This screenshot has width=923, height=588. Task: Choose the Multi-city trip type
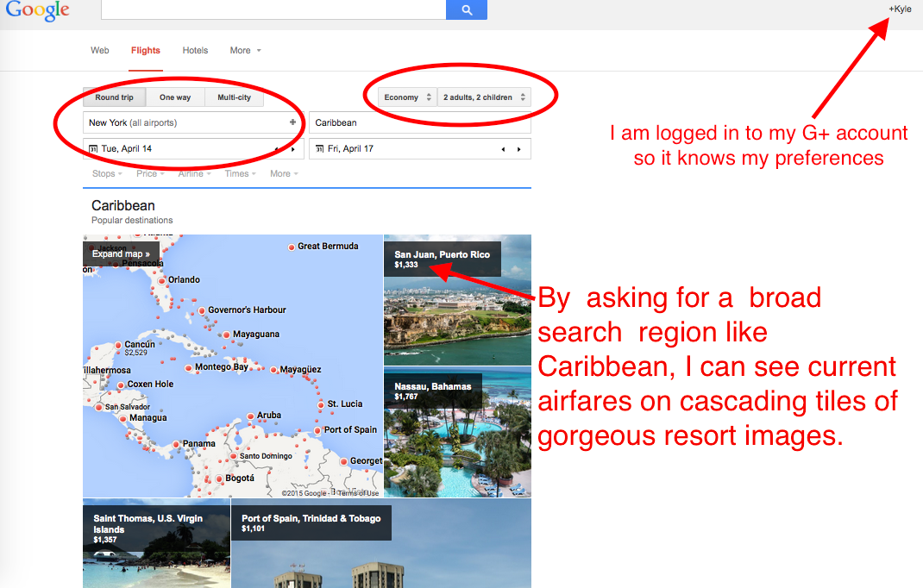pos(234,97)
